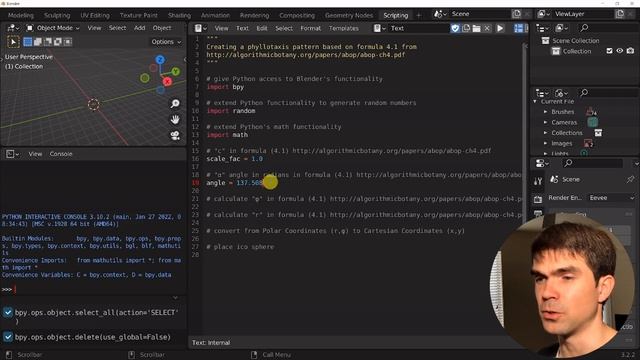Viewport: 640px width, 360px height.
Task: Open the 3D viewport editor type dropdown
Action: point(13,28)
